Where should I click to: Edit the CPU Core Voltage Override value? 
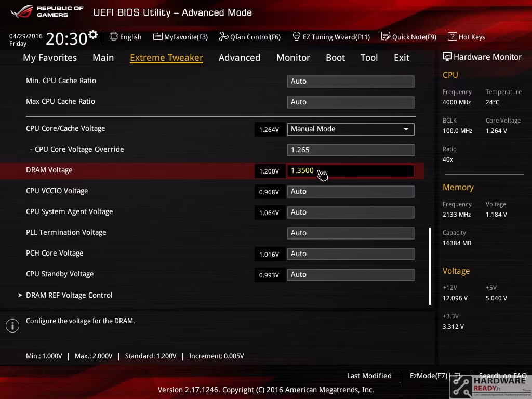(351, 150)
